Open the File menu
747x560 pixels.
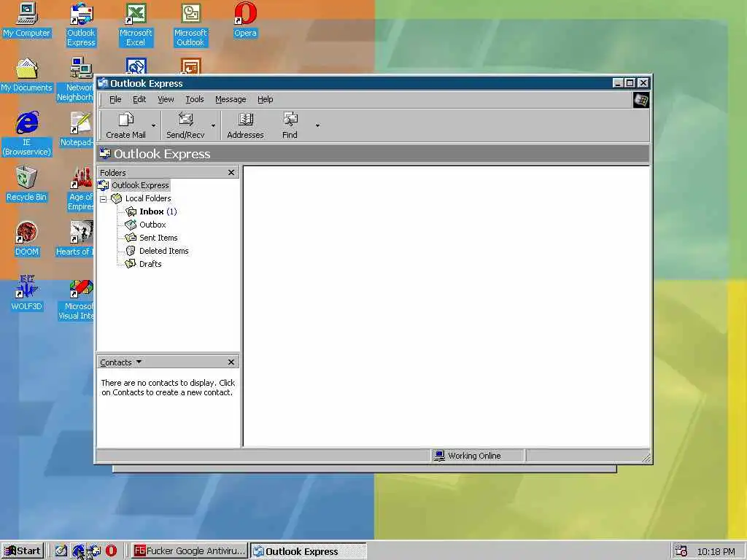click(x=115, y=99)
